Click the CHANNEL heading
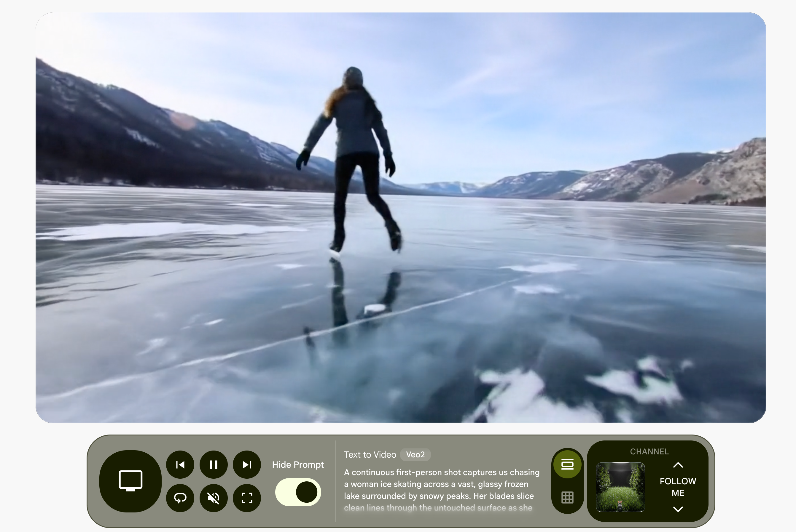 (649, 452)
